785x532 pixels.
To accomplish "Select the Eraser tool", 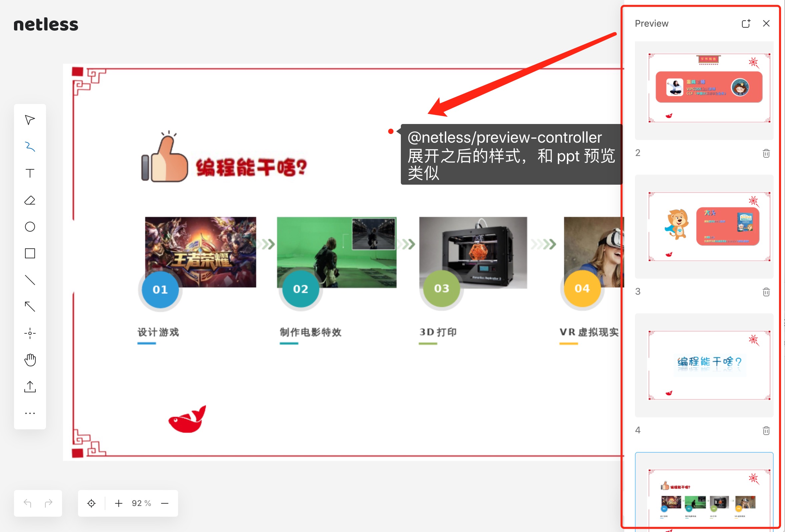I will coord(30,200).
